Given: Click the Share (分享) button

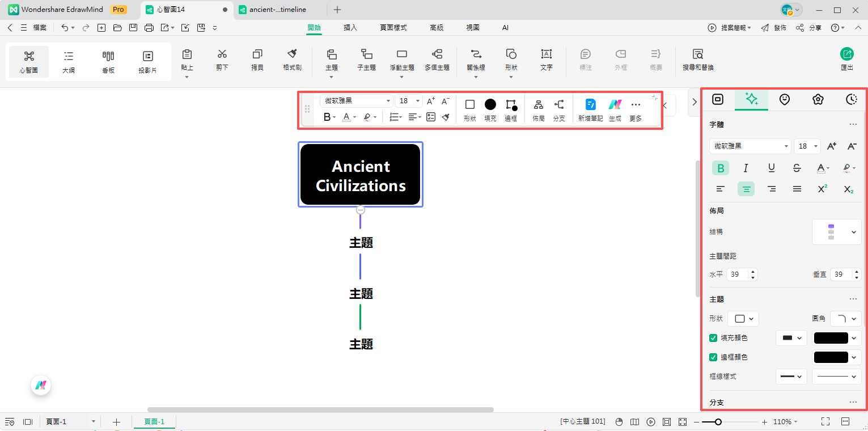Looking at the screenshot, I should [x=809, y=28].
